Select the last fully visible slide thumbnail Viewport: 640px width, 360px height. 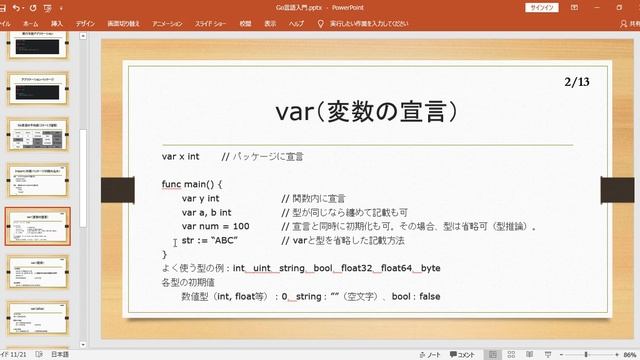(x=37, y=318)
